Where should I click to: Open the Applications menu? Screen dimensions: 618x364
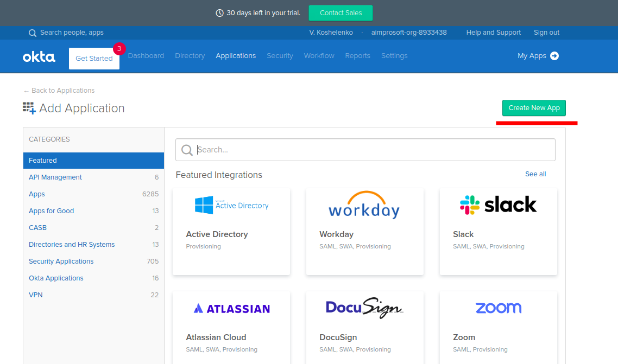pyautogui.click(x=236, y=56)
